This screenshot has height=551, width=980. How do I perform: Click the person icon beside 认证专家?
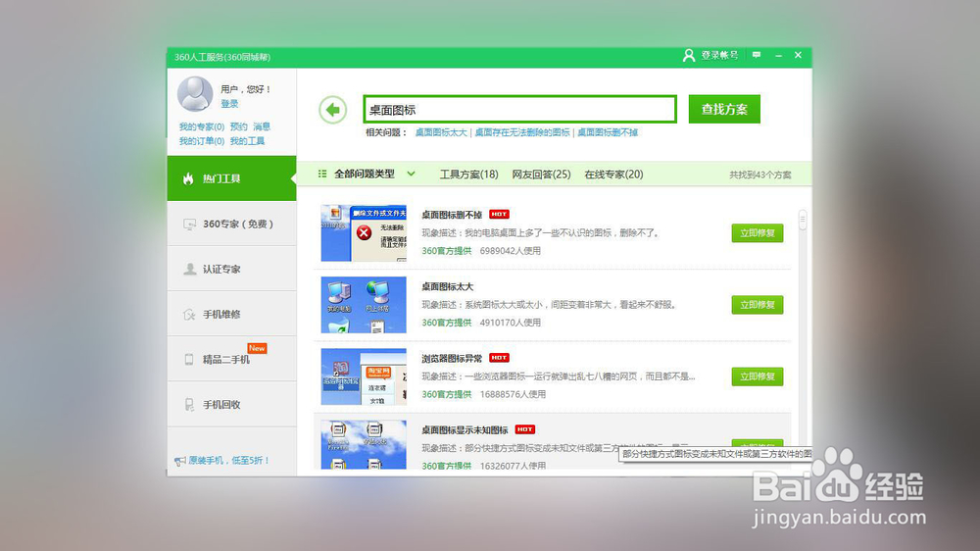189,269
